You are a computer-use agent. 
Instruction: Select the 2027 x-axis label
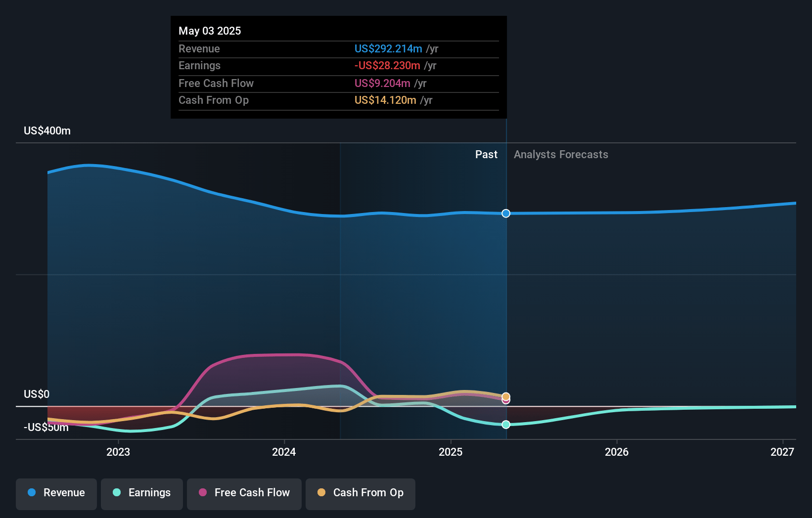782,452
